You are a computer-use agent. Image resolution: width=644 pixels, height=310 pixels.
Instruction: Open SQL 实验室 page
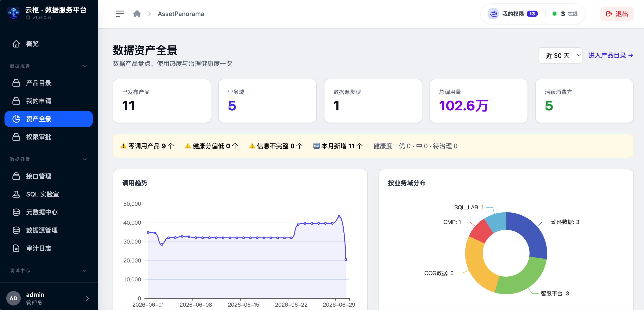click(49, 194)
